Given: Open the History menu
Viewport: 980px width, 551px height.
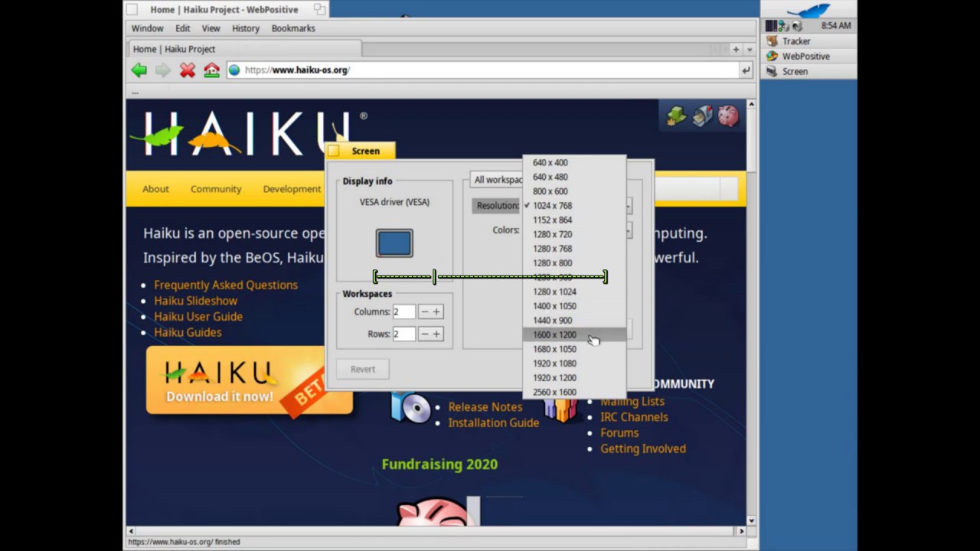Looking at the screenshot, I should 246,28.
